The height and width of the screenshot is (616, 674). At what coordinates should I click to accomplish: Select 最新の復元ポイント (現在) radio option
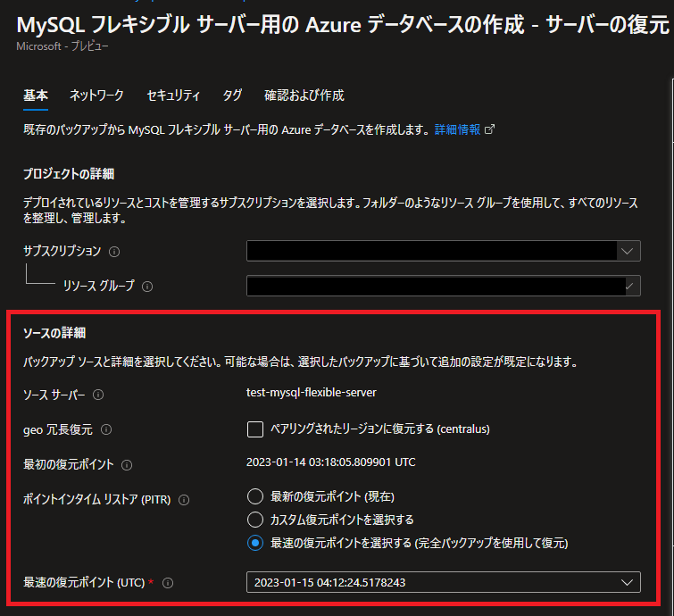pyautogui.click(x=255, y=496)
